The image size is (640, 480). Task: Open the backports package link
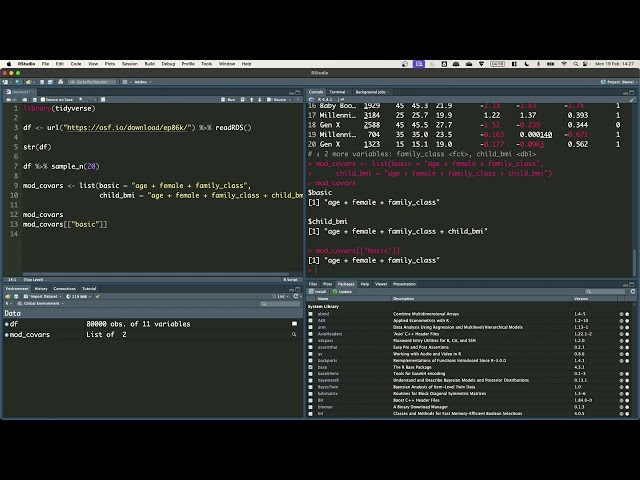pyautogui.click(x=327, y=360)
